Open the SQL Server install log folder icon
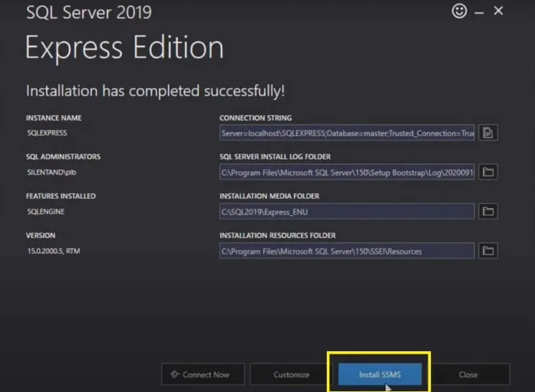This screenshot has width=535, height=392. (488, 172)
